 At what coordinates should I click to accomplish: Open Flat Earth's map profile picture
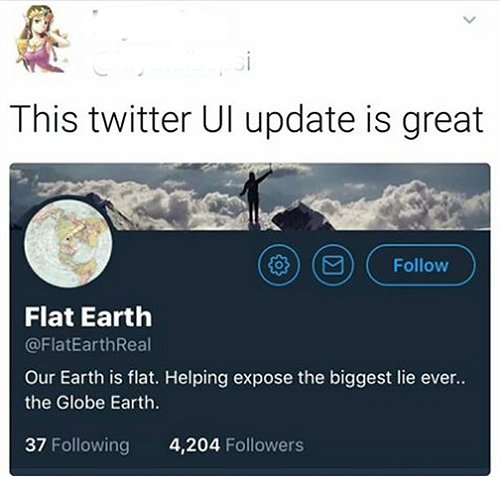68,244
